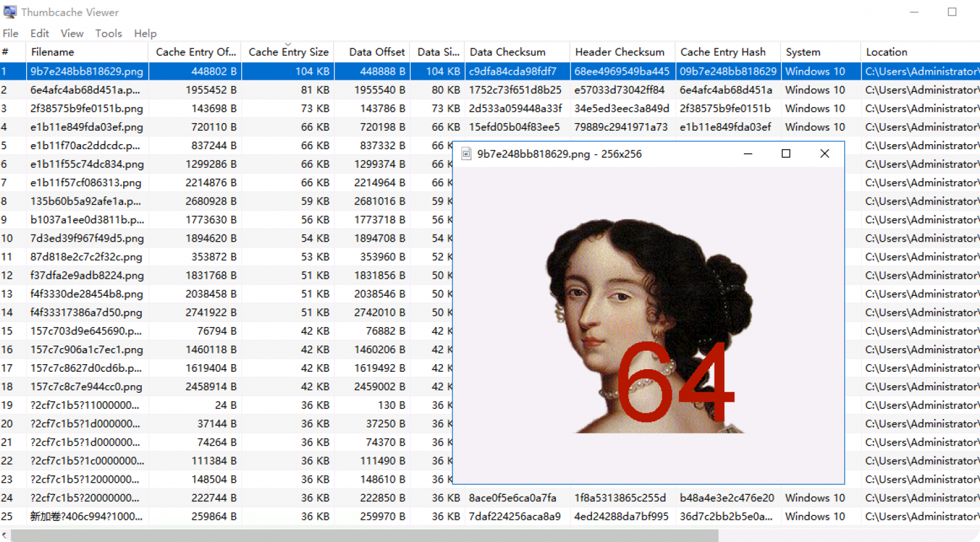Open the Tools menu
Image resolution: width=980 pixels, height=542 pixels.
[x=108, y=33]
